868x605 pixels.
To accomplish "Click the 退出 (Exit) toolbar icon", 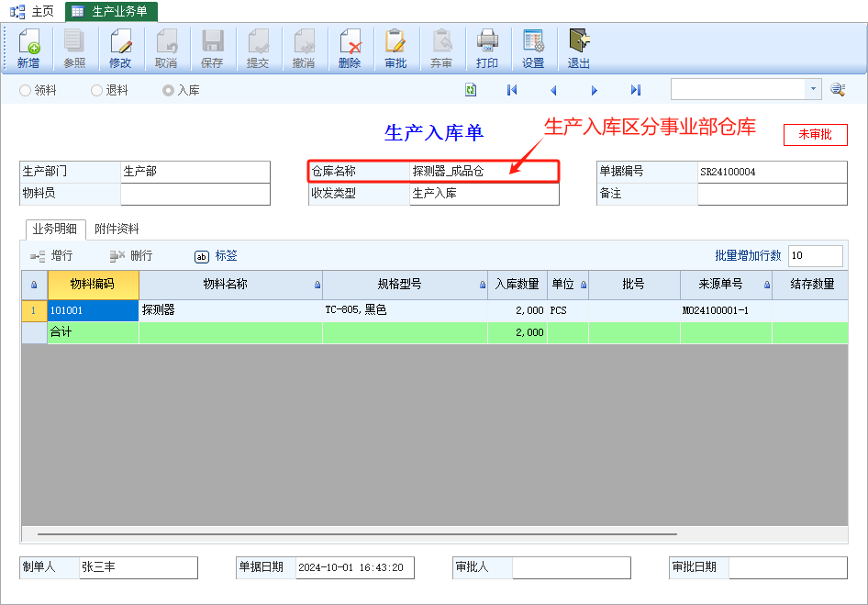I will (x=579, y=49).
